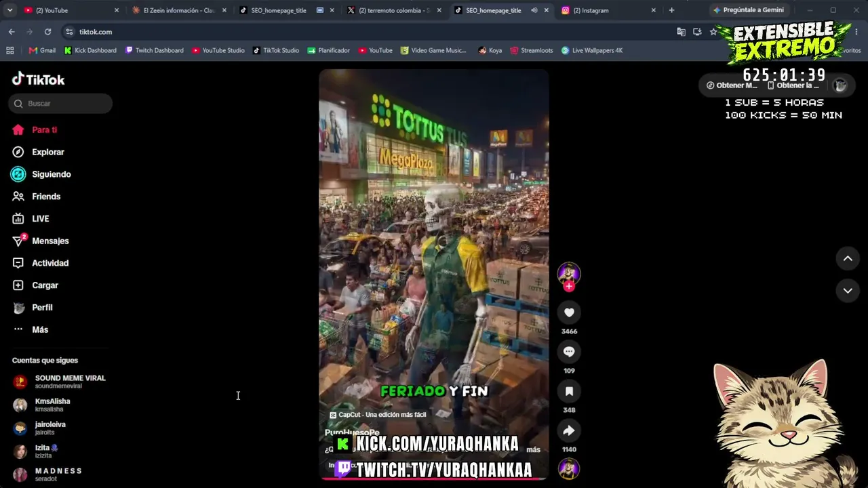Screen dimensions: 868x488
Task: Open Twitch Dashboard bookmark
Action: [155, 50]
